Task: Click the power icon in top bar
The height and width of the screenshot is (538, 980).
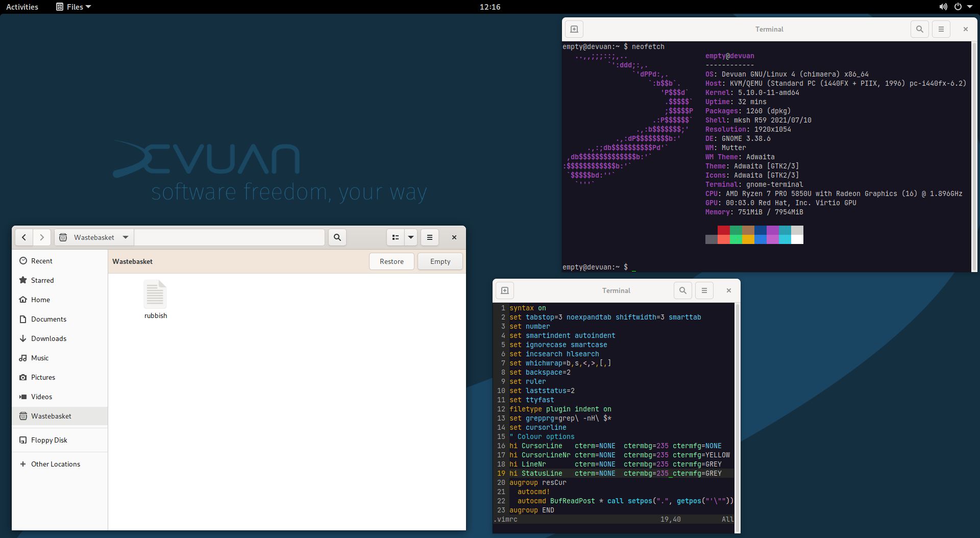Action: [x=958, y=7]
